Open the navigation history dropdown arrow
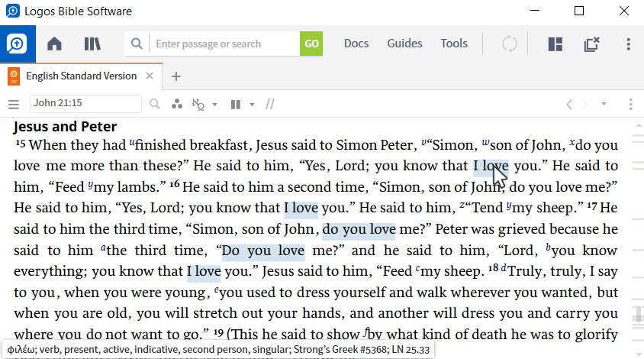The image size is (644, 359). [604, 105]
